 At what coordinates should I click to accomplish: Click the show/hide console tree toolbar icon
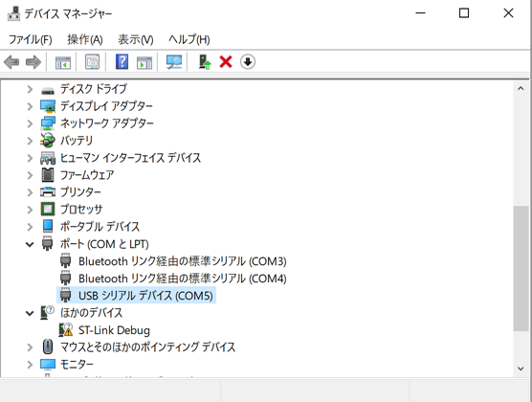(x=63, y=62)
